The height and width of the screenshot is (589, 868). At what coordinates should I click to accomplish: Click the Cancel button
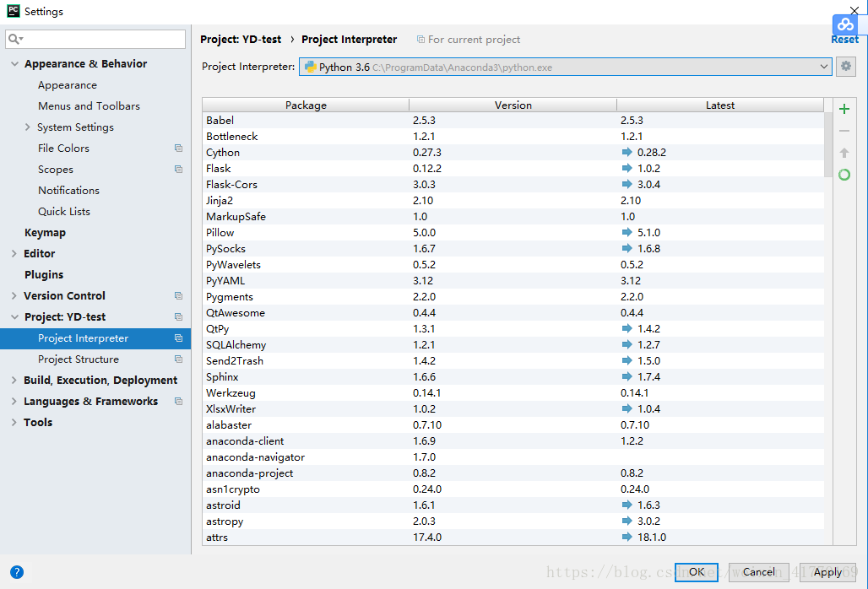758,572
